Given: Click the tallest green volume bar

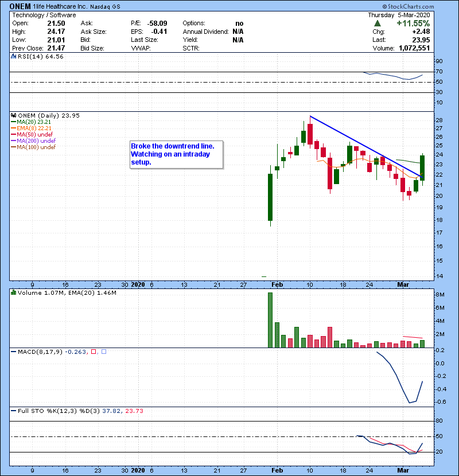Looking at the screenshot, I should pos(270,320).
